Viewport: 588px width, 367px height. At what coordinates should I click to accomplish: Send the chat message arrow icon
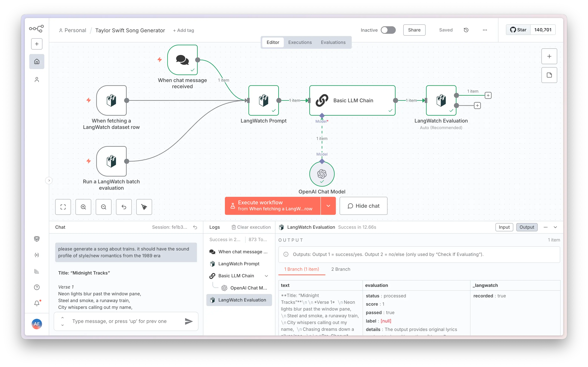188,321
